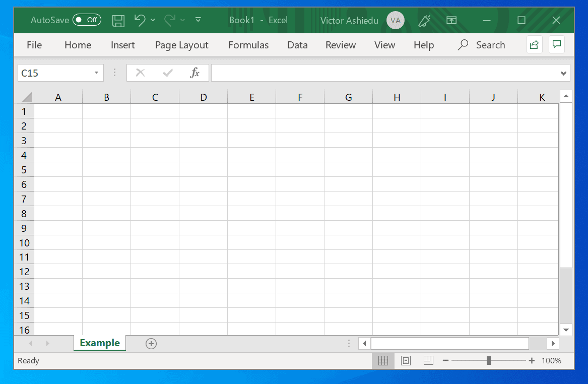Open the Customize Quick Access Toolbar dropdown
Viewport: 588px width, 384px height.
[198, 20]
